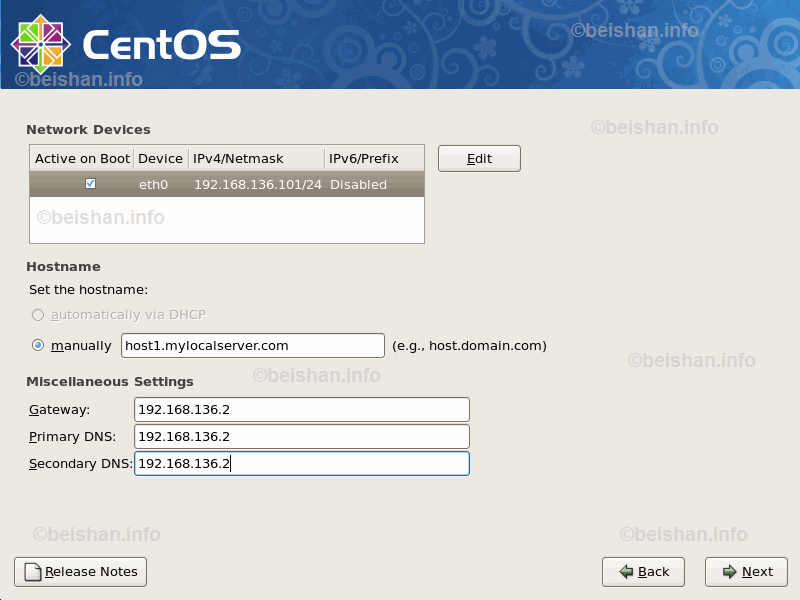Click the IPv6/Prefix column header
The image size is (800, 600).
pyautogui.click(x=374, y=159)
